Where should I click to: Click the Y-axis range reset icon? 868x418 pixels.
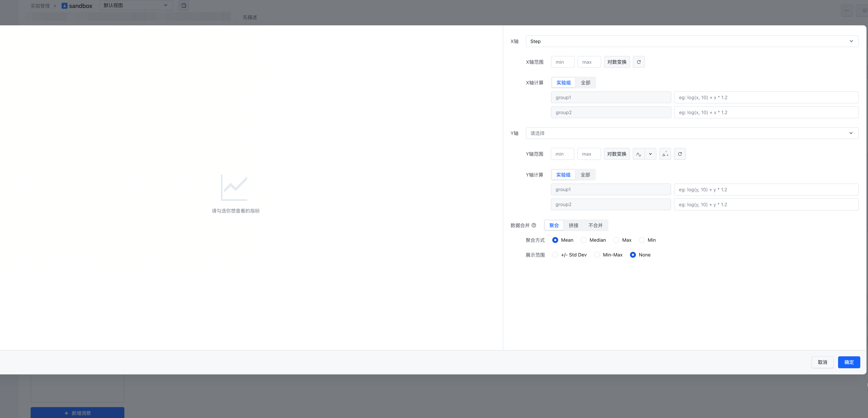pos(680,154)
